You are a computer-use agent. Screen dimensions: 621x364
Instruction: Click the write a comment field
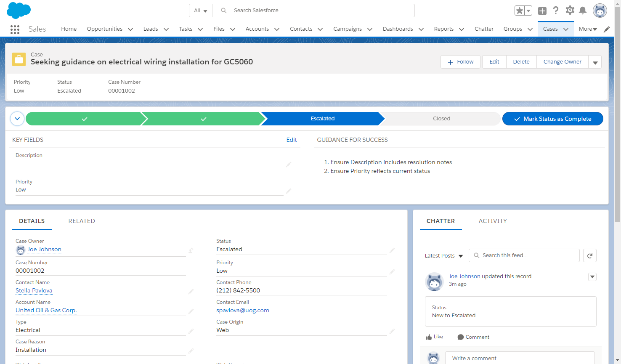tap(520, 358)
